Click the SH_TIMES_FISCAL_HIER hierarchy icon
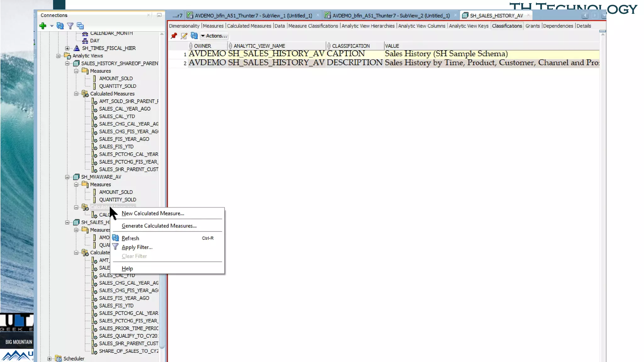 click(76, 48)
